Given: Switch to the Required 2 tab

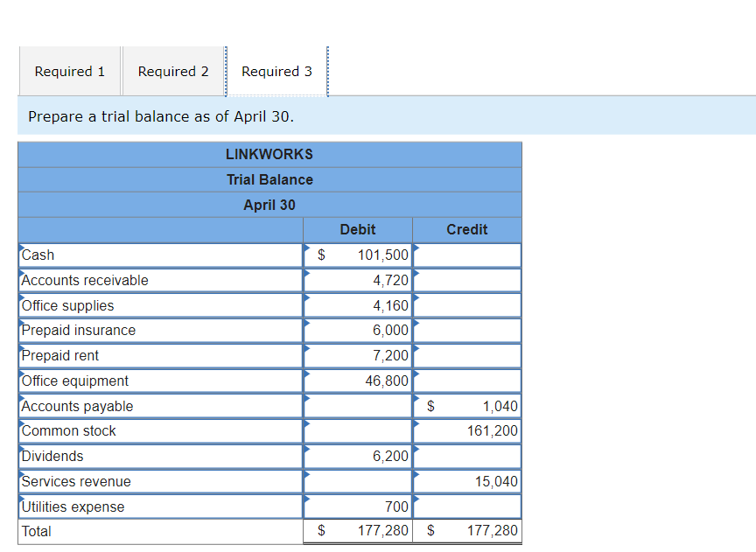Looking at the screenshot, I should pos(172,71).
